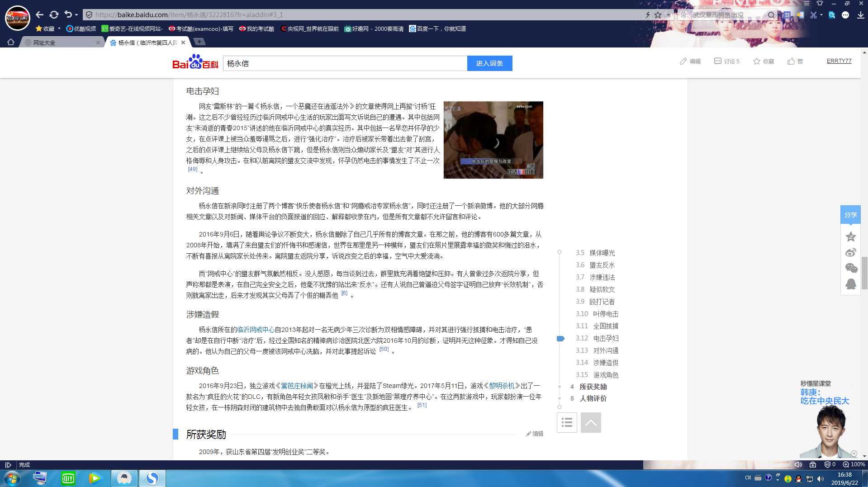Click the scissors screenshot tool icon

(813, 15)
